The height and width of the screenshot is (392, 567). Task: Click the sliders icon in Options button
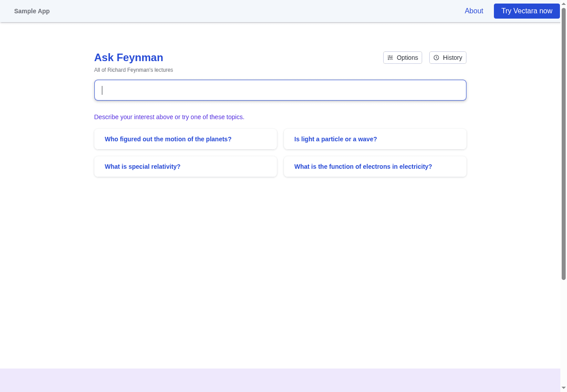pyautogui.click(x=390, y=58)
